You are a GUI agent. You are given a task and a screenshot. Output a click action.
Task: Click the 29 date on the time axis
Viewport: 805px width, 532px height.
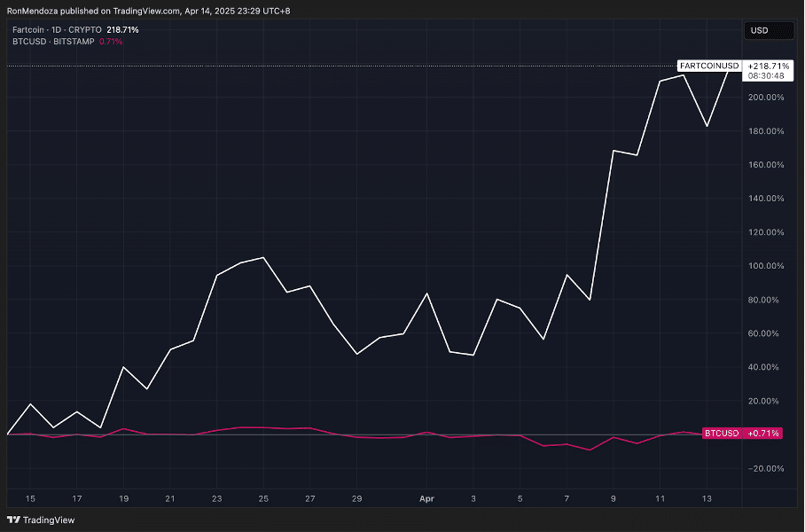[x=356, y=498]
